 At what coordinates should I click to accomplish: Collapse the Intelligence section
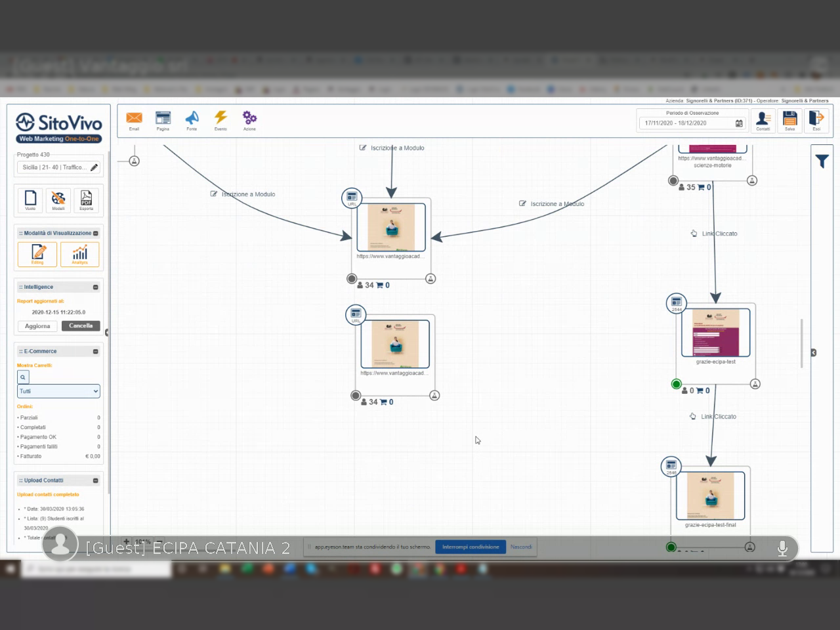click(x=96, y=287)
